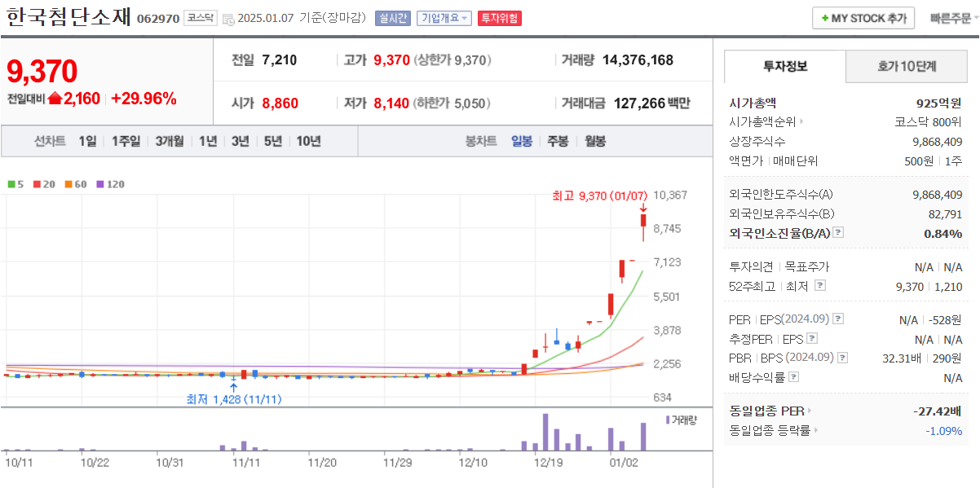Image resolution: width=980 pixels, height=488 pixels.
Task: Switch to the 호가10단계 tab
Action: 907,67
